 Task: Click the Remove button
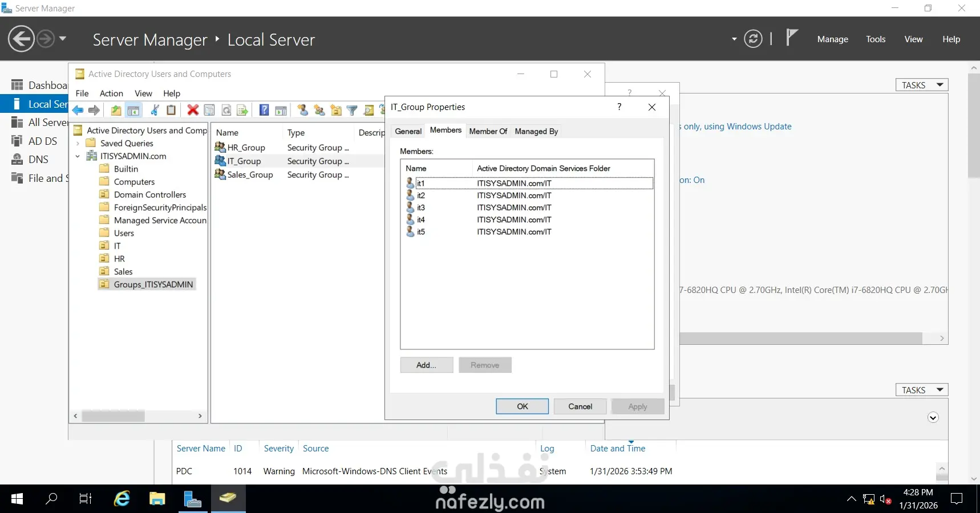[485, 365]
